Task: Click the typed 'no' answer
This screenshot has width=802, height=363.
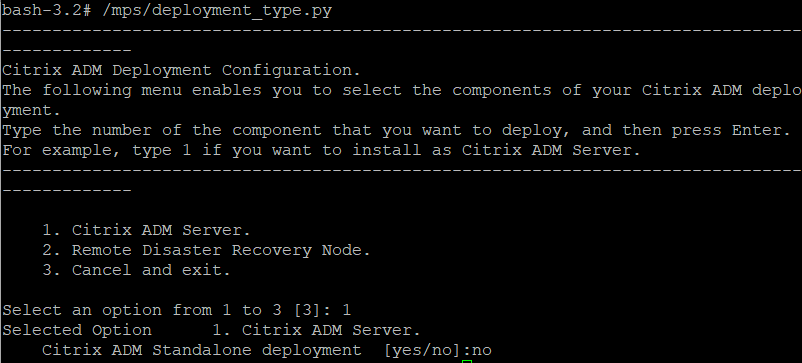Action: click(482, 350)
